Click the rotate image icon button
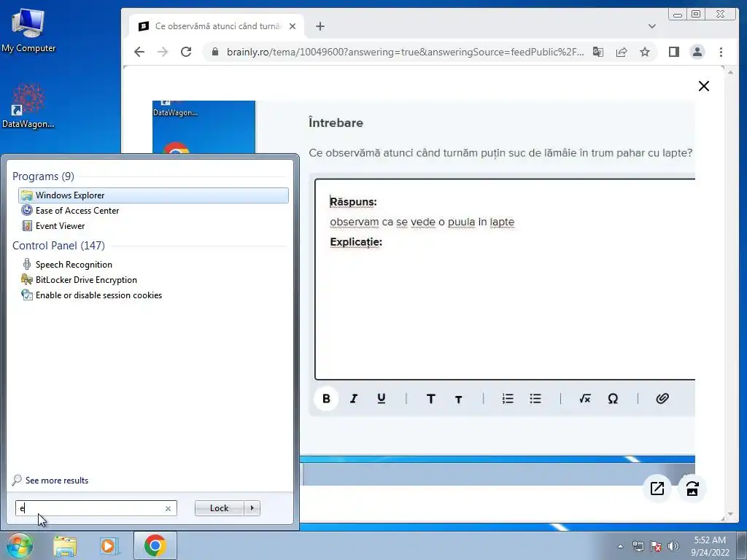 tap(692, 489)
